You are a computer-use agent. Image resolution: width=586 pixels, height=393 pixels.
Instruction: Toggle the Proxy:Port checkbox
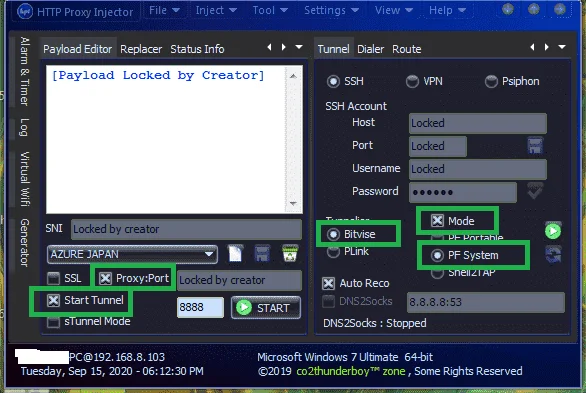105,278
